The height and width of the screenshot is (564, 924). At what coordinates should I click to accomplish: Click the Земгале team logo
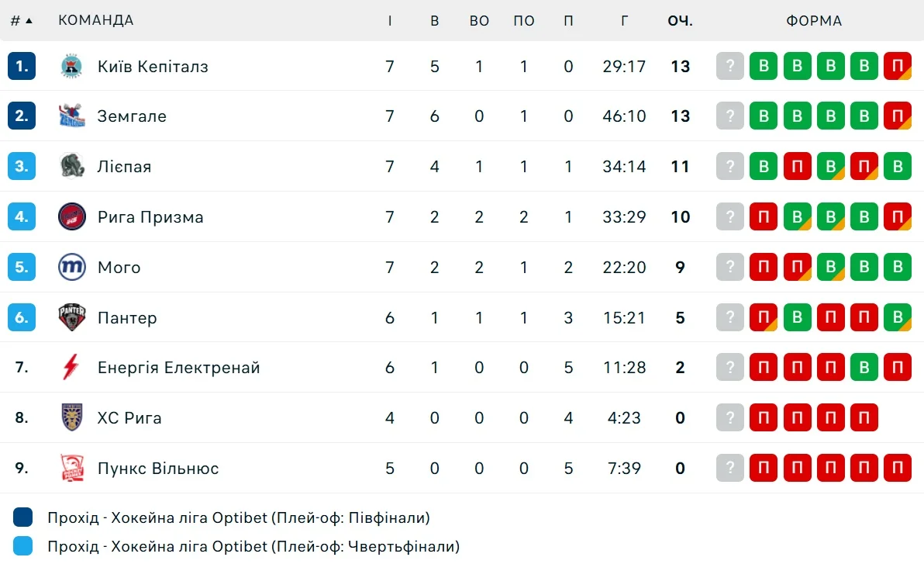coord(72,116)
